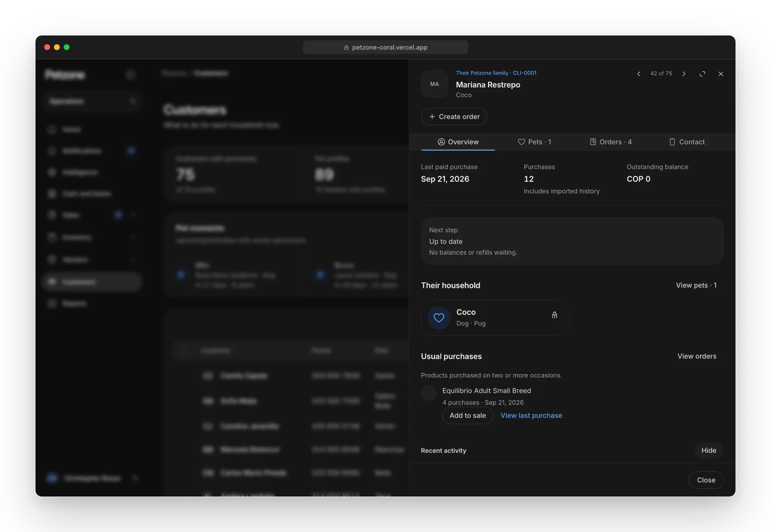Click the Contact tab phone icon
771x532 pixels.
(x=672, y=142)
